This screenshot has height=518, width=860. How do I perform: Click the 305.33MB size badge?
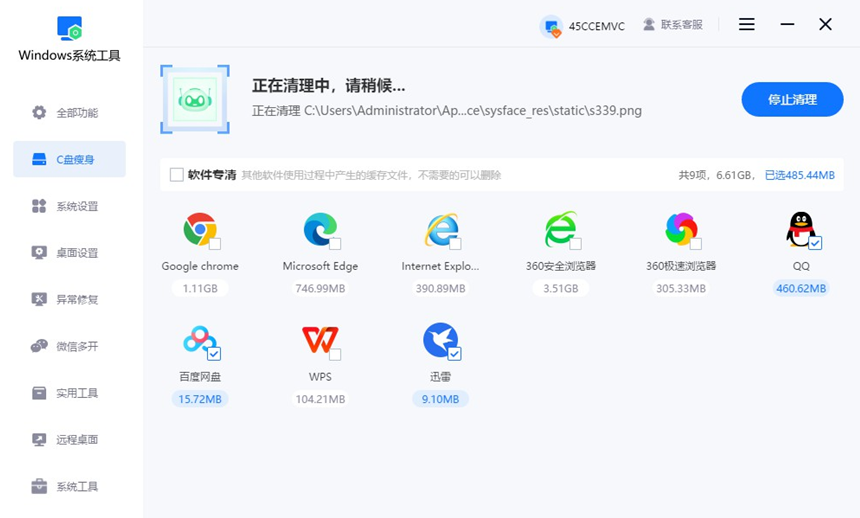tap(681, 288)
